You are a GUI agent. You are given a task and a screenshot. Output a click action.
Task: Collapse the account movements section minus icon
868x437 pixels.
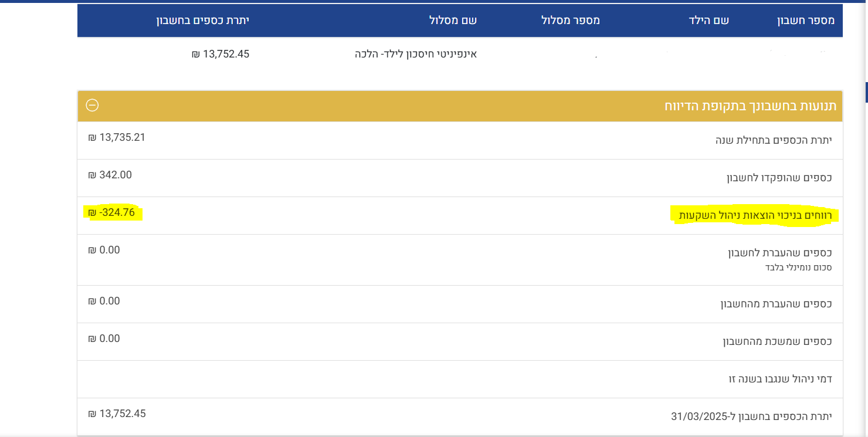92,106
